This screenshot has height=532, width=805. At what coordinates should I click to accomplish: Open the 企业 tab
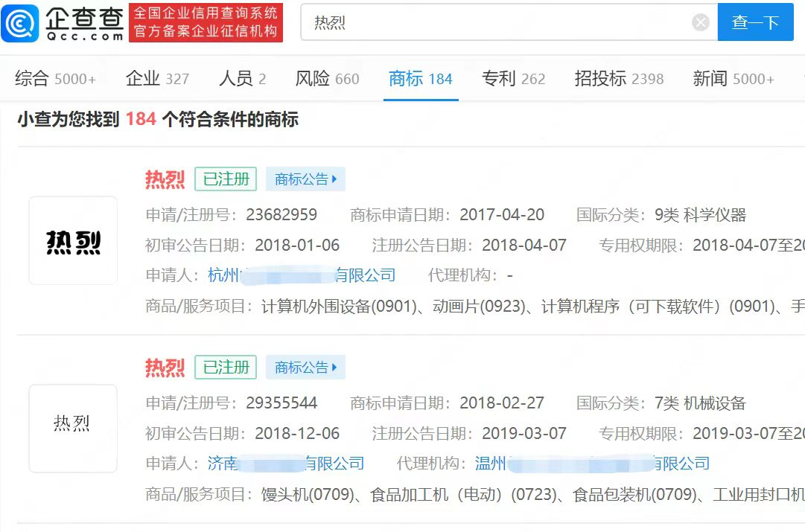157,79
